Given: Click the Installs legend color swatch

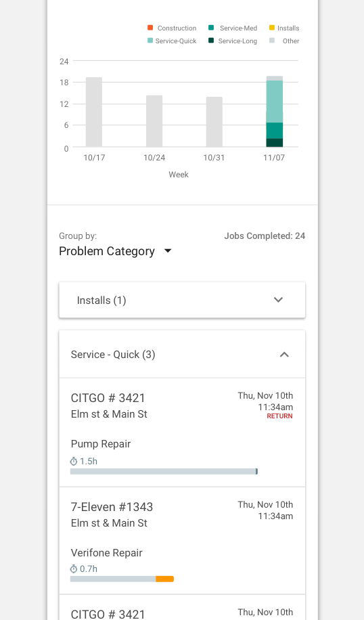Looking at the screenshot, I should (x=272, y=28).
